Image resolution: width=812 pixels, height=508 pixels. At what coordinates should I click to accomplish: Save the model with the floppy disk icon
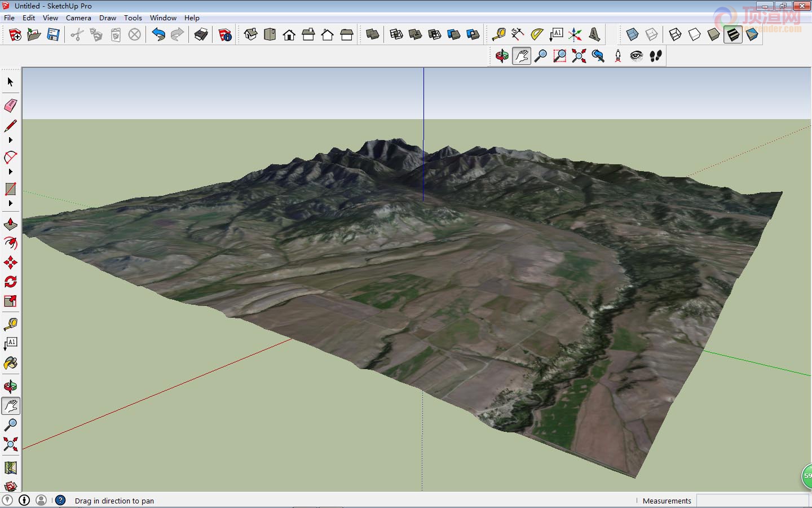tap(53, 35)
